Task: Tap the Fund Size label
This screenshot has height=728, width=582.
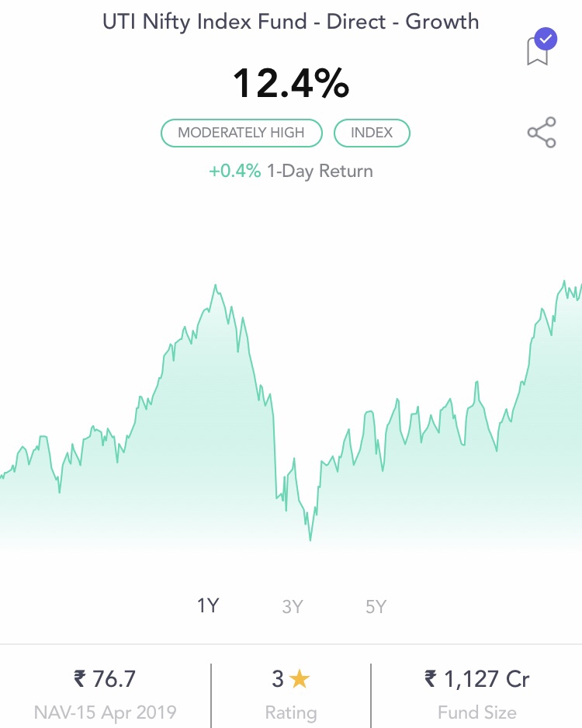Action: point(477,712)
